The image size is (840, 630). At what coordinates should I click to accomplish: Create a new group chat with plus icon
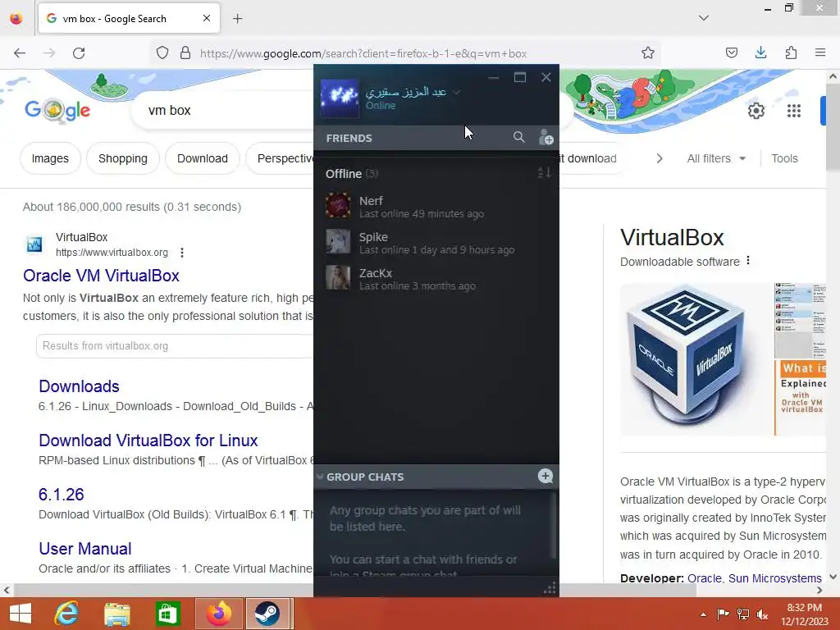click(546, 476)
